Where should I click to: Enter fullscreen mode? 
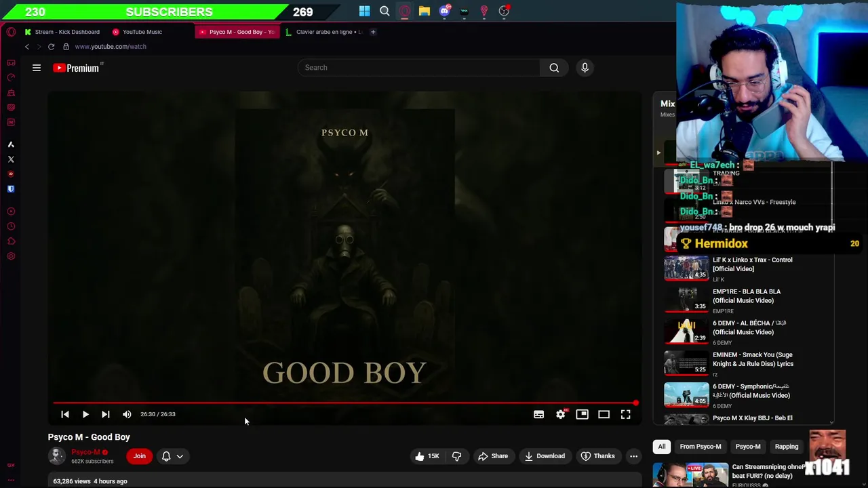tap(625, 414)
